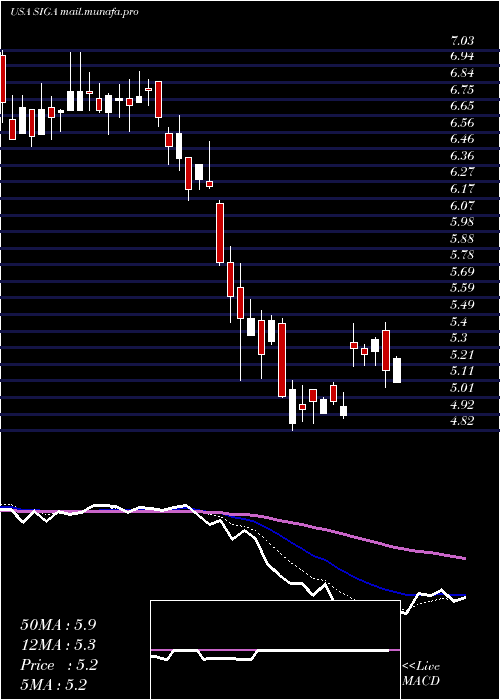Click the 5.98 price axis label
This screenshot has width=500, height=700.
pos(462,222)
